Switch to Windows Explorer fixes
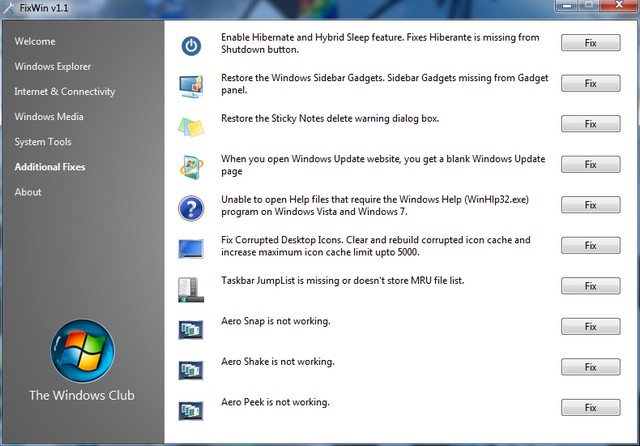 point(53,67)
